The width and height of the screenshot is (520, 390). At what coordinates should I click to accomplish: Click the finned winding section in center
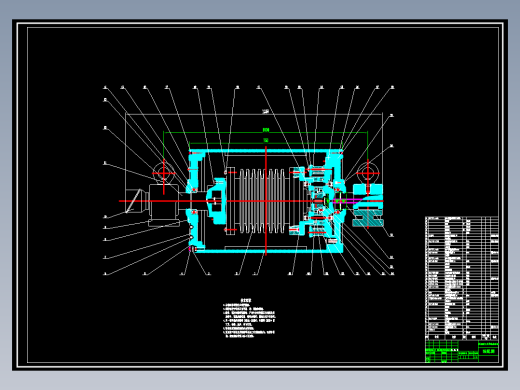[262, 201]
